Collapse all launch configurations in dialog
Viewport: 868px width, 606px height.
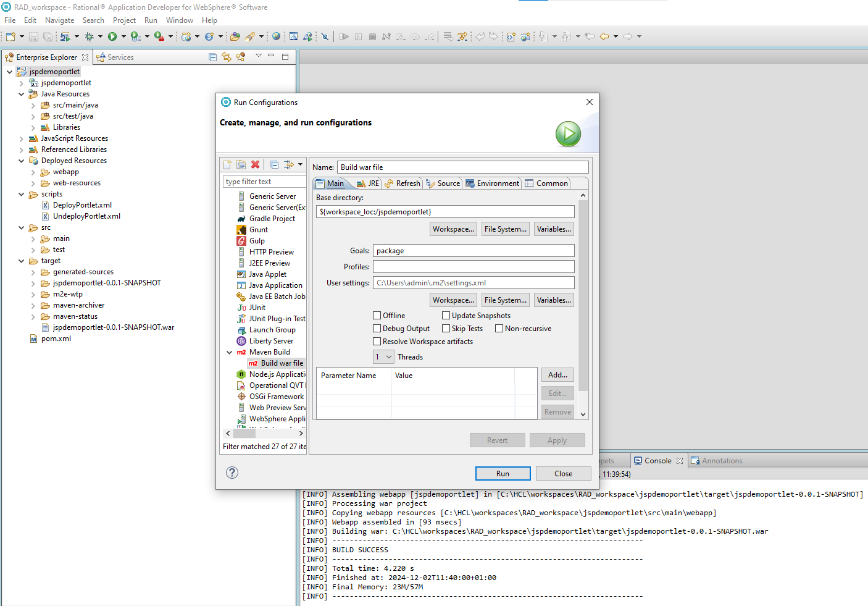(x=275, y=165)
